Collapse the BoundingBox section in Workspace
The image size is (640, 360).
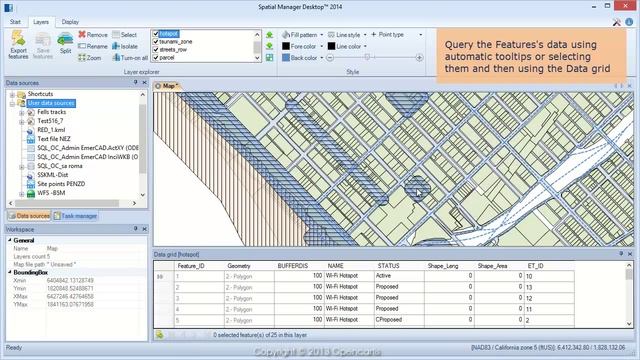pos(10,272)
